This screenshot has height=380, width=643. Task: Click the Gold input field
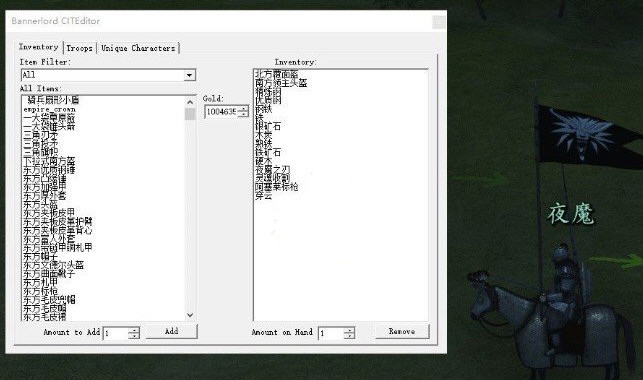pos(222,111)
